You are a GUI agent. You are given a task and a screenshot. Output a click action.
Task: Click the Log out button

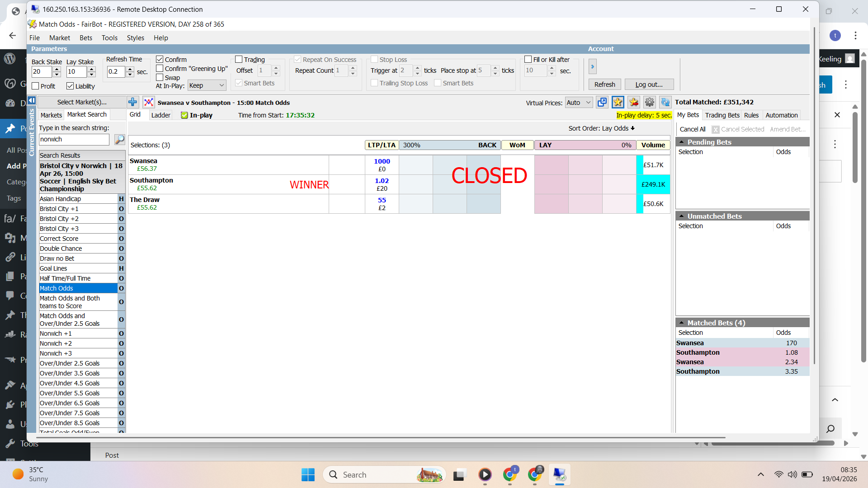649,84
